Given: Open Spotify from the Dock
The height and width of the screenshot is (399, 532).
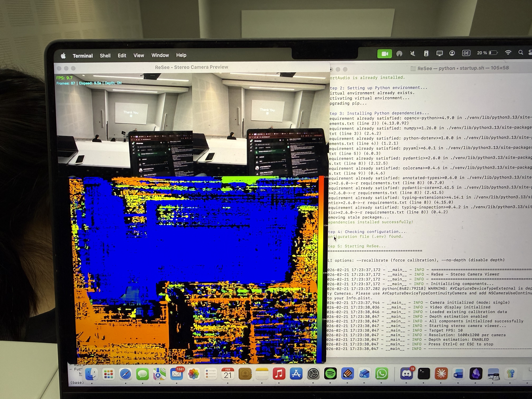Looking at the screenshot, I should (x=330, y=374).
